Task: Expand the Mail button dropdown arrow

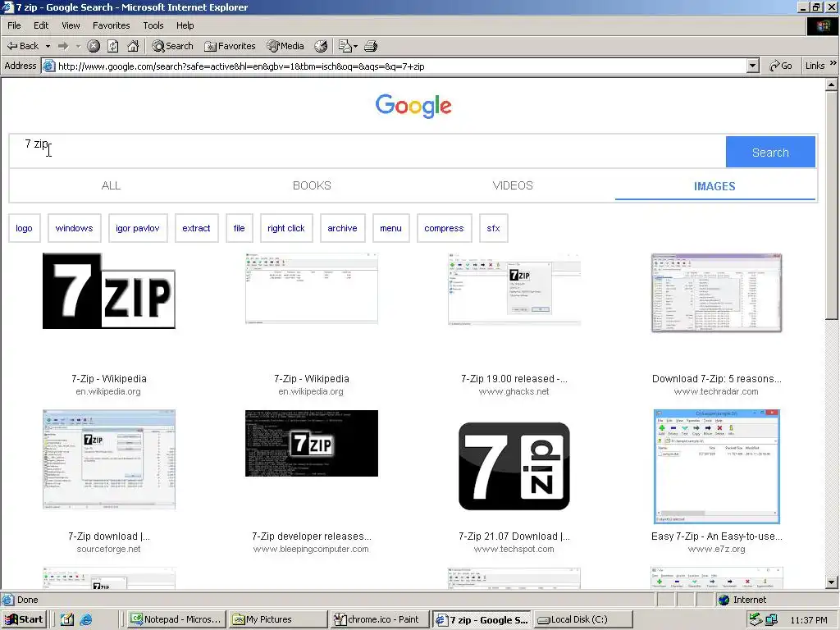Action: click(x=355, y=47)
